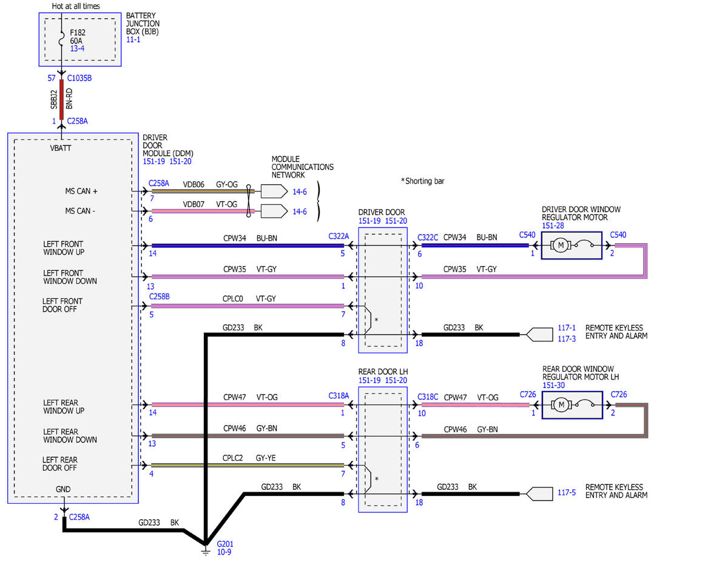
Task: Click the 117-5 remote keyless entry arrow
Action: [x=538, y=493]
